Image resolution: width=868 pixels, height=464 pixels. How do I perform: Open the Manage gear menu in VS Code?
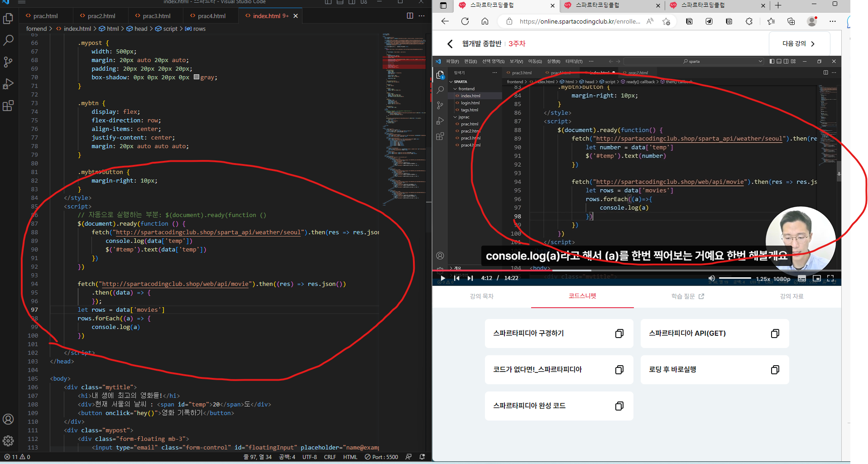click(x=8, y=441)
